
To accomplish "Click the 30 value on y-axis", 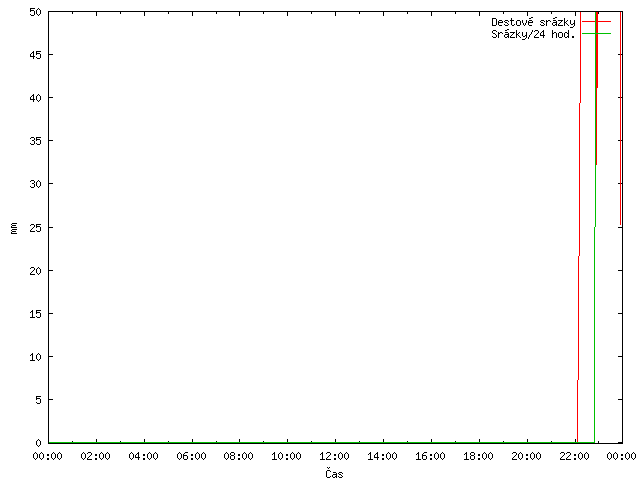I will pos(36,184).
